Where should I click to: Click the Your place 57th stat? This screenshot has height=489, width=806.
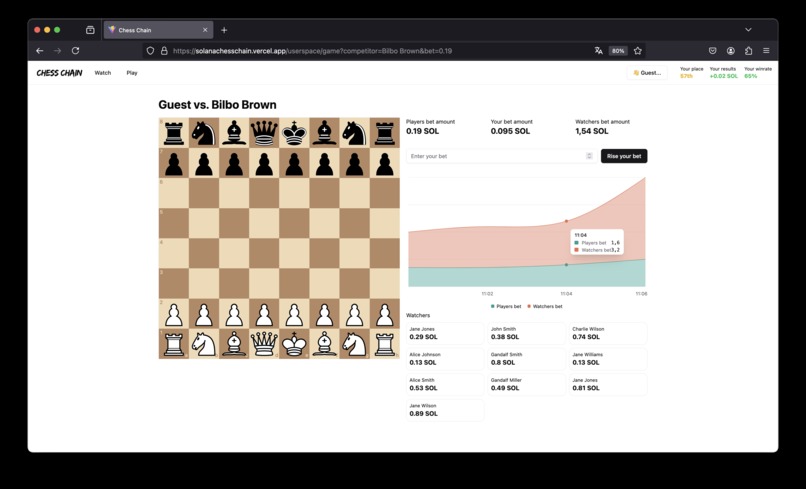pyautogui.click(x=691, y=73)
